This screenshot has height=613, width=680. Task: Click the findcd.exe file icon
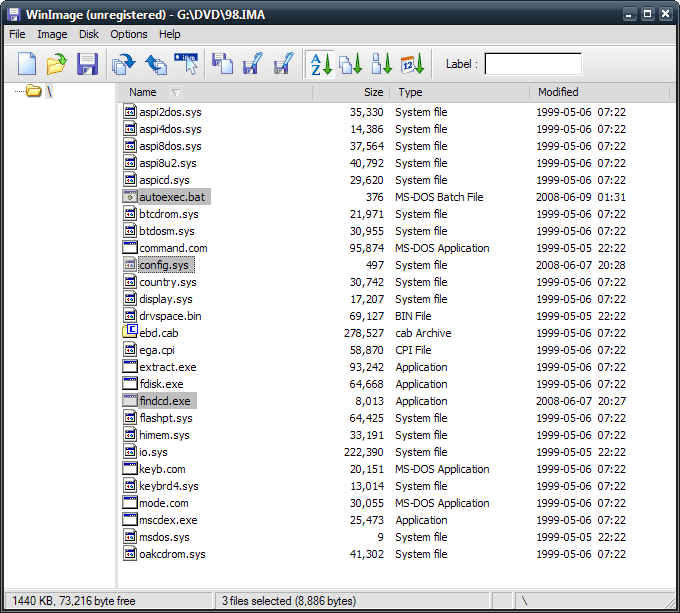[130, 400]
